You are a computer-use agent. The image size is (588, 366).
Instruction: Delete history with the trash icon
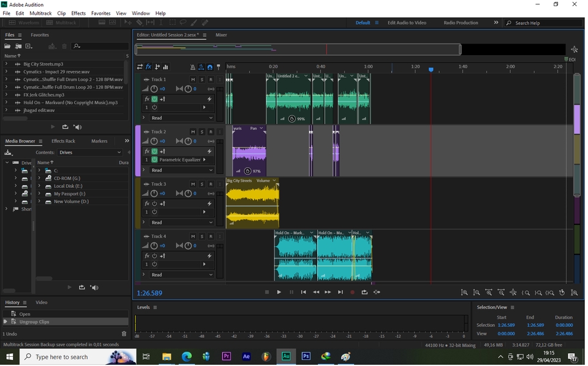(124, 334)
